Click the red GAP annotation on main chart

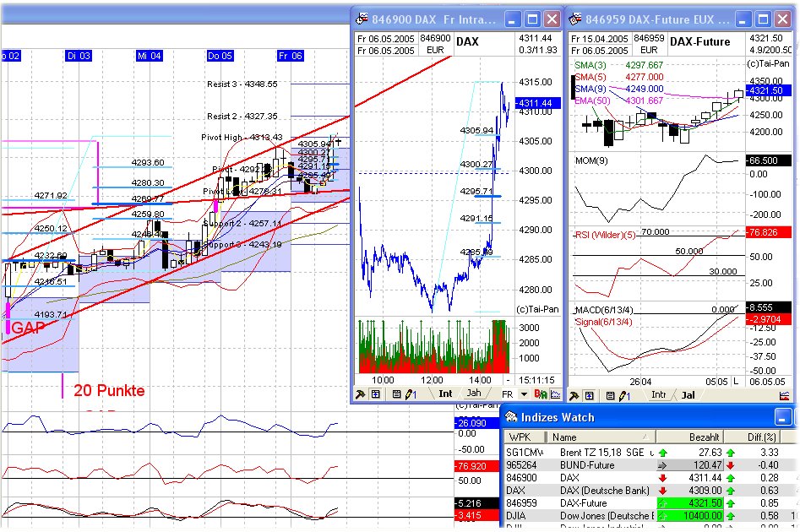(28, 328)
